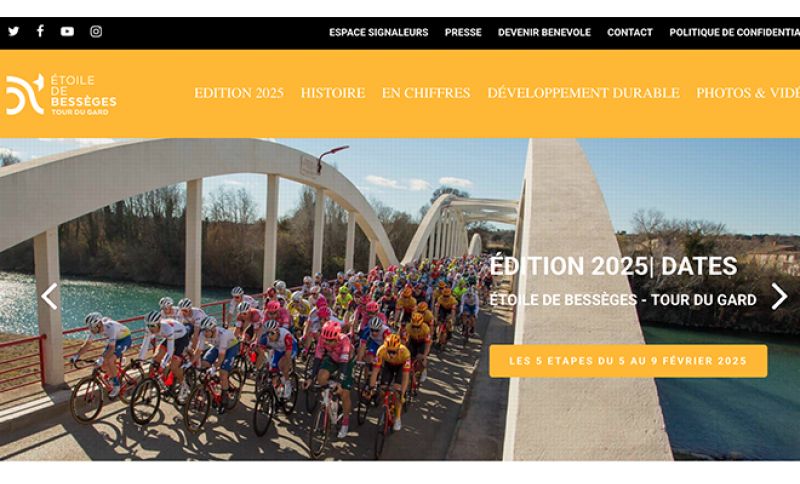The height and width of the screenshot is (484, 800).
Task: Click the 5 étapes février 2025 button
Action: [x=628, y=361]
